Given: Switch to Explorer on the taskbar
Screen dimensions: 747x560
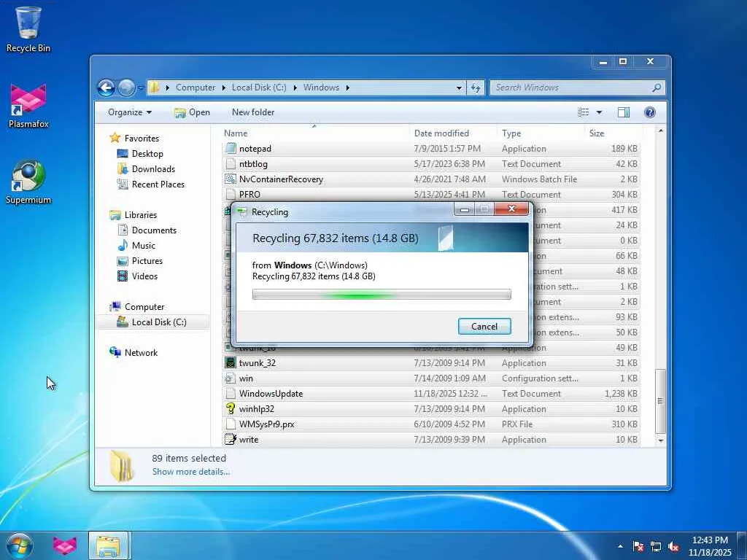Looking at the screenshot, I should pyautogui.click(x=108, y=545).
